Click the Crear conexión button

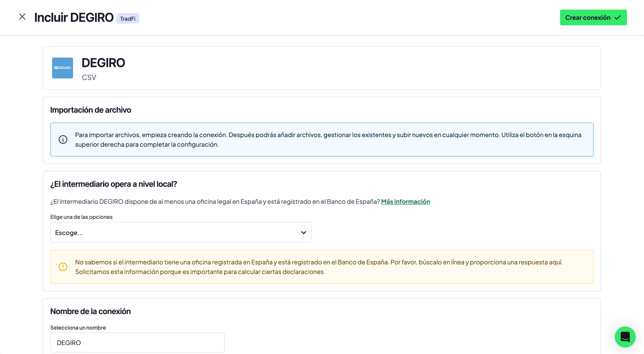(593, 17)
